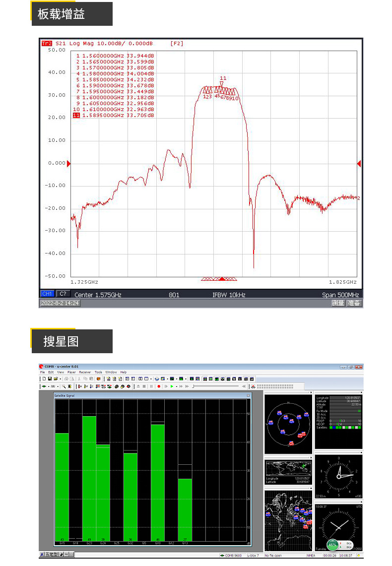
Task: Expand the baudrate dropdown beside connect icon
Action: (58, 386)
